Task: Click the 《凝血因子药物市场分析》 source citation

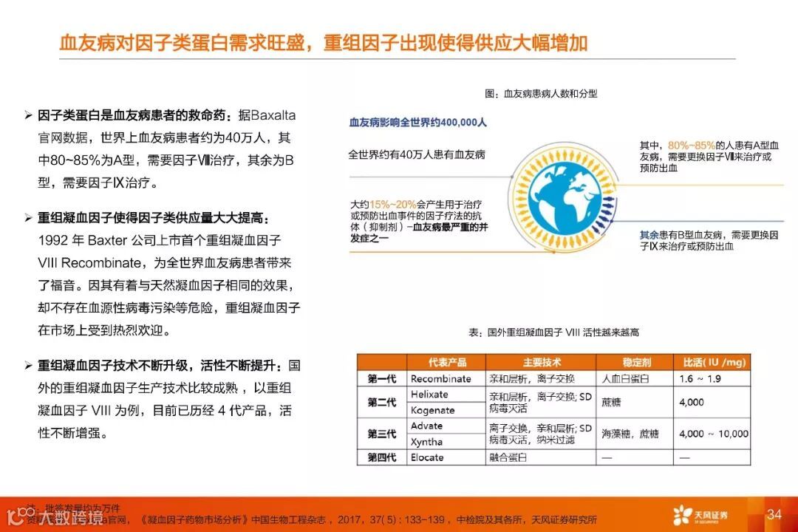Action: pyautogui.click(x=194, y=519)
